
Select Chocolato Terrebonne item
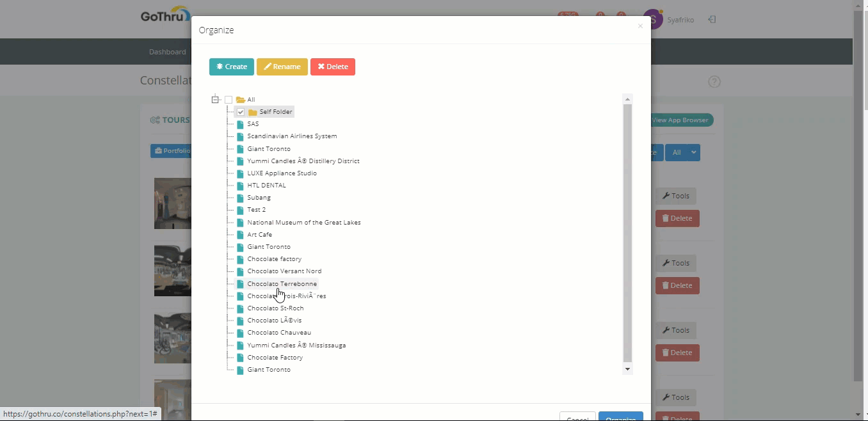pyautogui.click(x=282, y=284)
